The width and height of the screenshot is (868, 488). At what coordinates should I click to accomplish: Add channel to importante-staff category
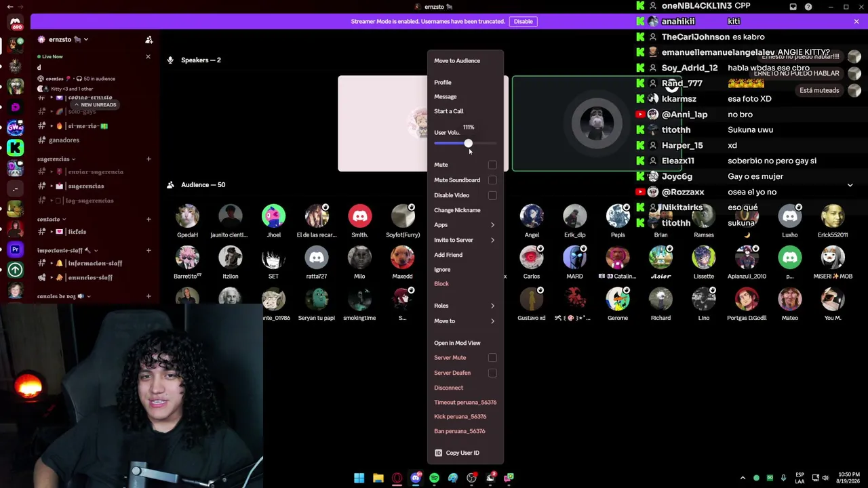149,251
